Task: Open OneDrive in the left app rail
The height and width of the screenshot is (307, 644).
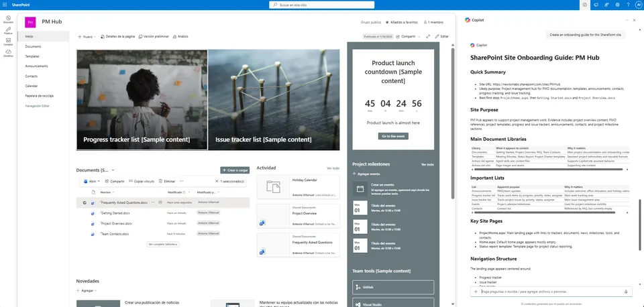Action: click(8, 52)
